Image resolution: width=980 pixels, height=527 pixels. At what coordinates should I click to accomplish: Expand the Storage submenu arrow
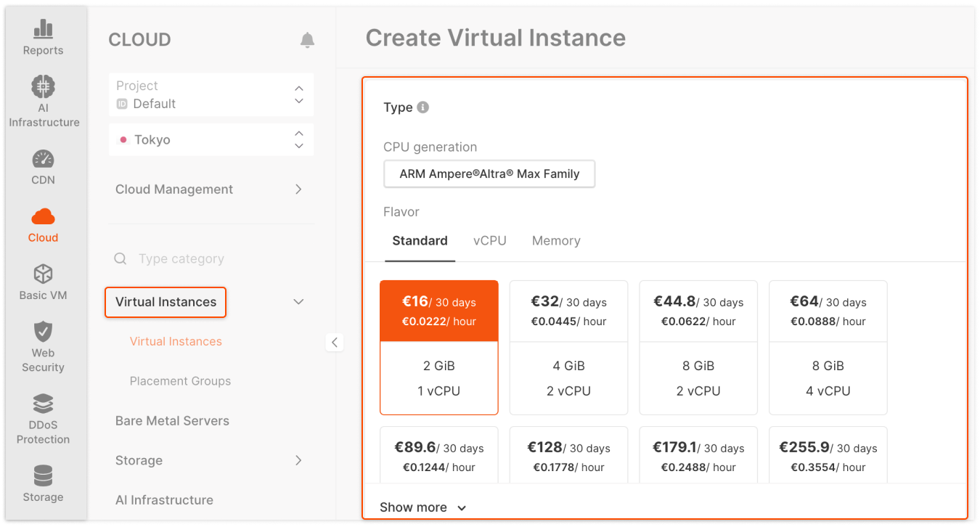point(298,460)
